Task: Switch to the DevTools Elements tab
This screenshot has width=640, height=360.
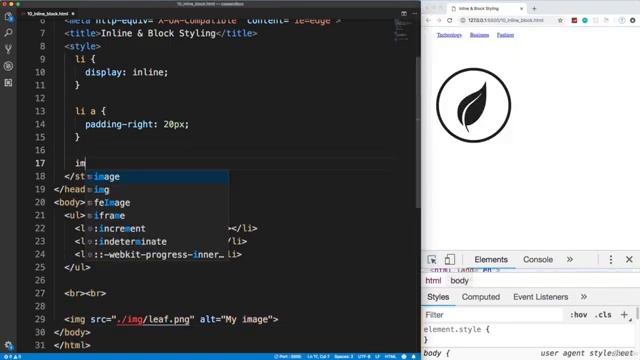Action: pyautogui.click(x=491, y=260)
